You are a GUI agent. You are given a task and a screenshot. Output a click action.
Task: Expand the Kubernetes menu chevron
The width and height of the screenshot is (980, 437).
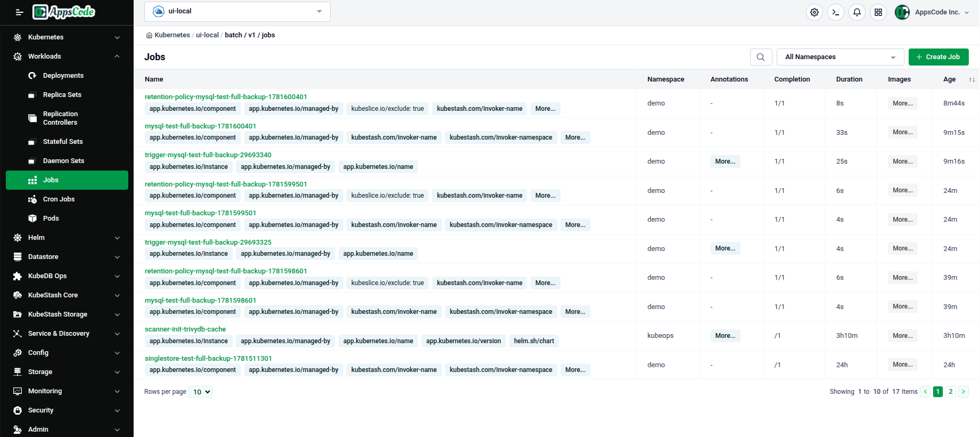click(x=117, y=37)
